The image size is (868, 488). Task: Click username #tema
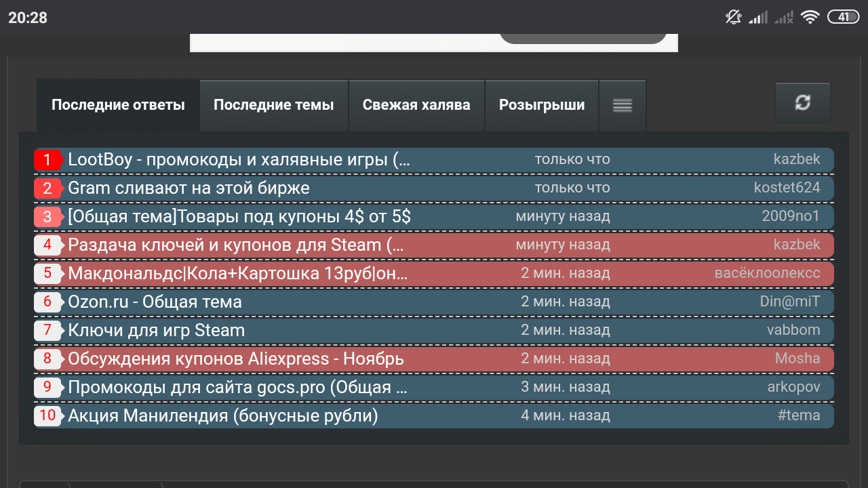799,415
